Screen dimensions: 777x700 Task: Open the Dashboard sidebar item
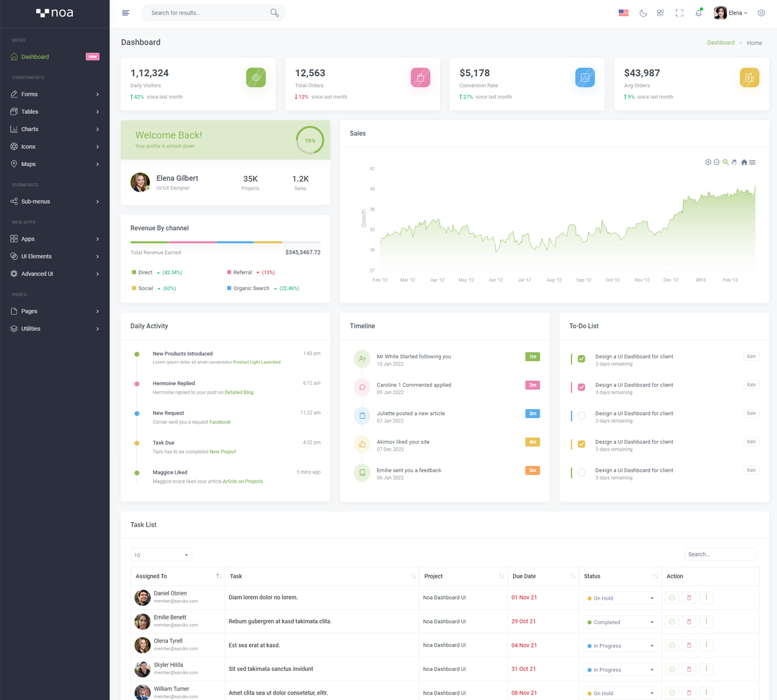(x=54, y=57)
